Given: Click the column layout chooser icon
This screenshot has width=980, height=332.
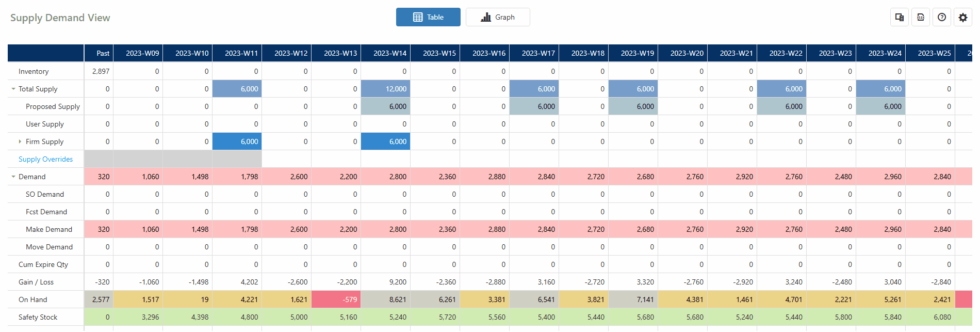Looking at the screenshot, I should tap(900, 17).
